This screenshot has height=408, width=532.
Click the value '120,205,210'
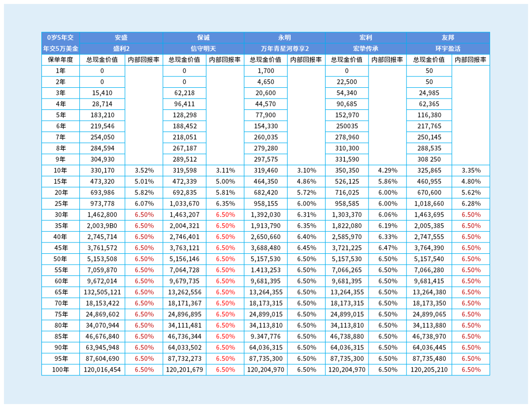tap(429, 370)
